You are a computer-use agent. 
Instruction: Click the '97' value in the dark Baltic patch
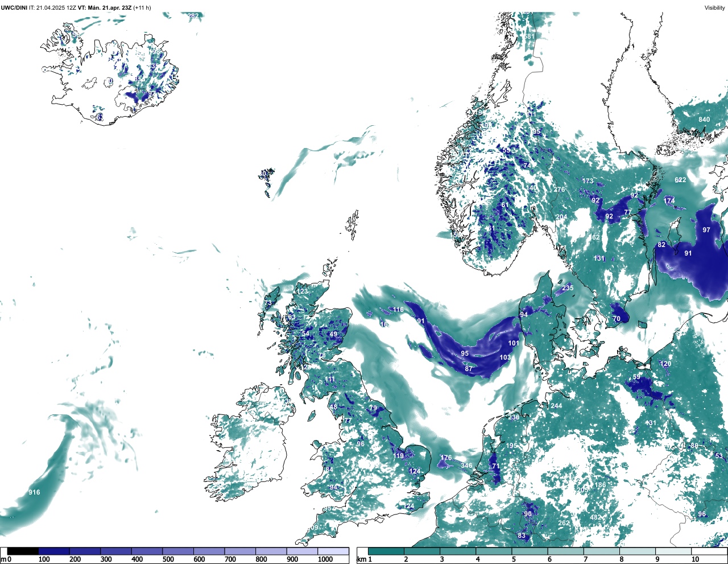[706, 230]
